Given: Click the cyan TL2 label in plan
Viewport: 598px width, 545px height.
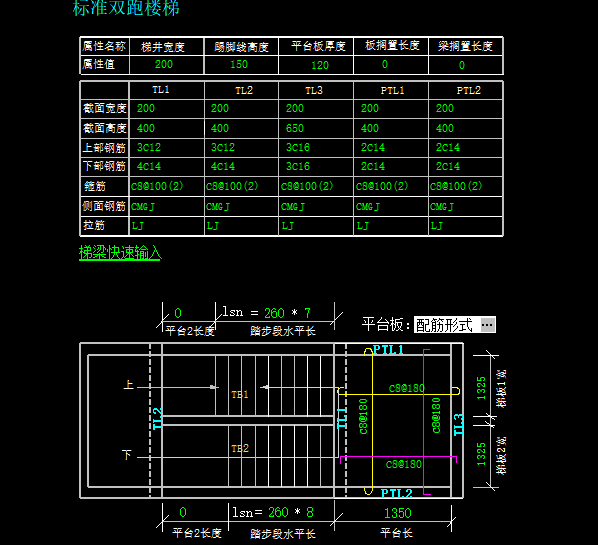Looking at the screenshot, I should [158, 418].
